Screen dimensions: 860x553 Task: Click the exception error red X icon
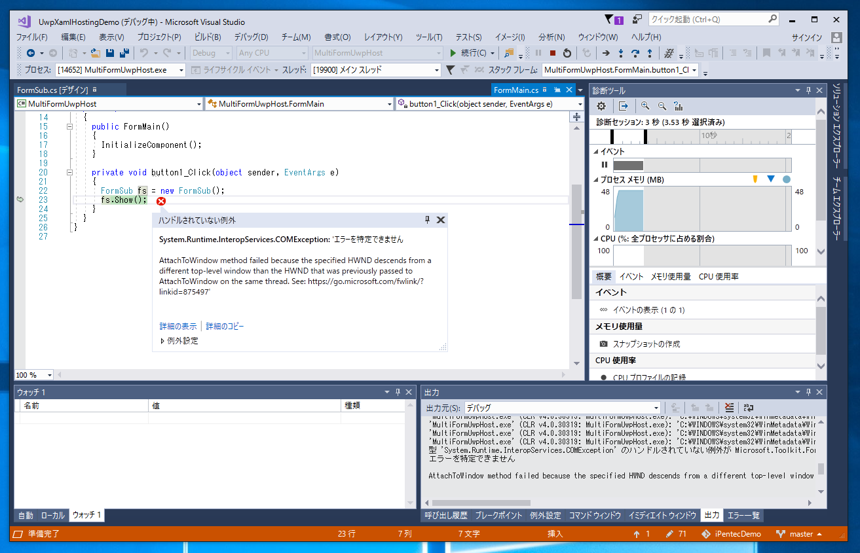click(161, 201)
